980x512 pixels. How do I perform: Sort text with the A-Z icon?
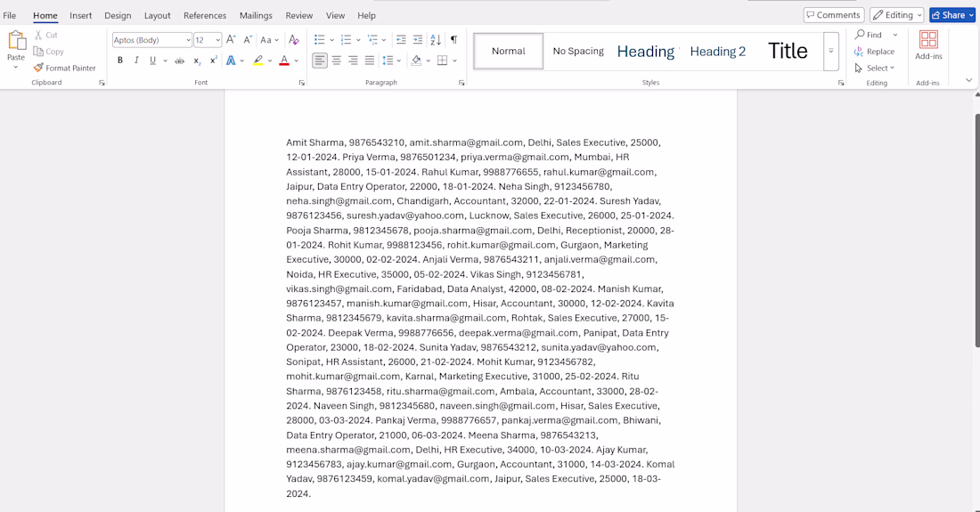(x=436, y=40)
